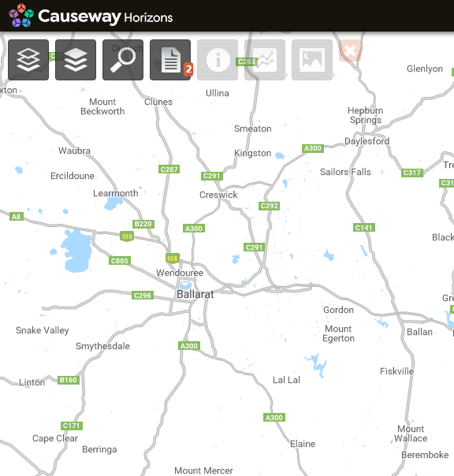Click the Lal Lal label
Screen dimensions: 454x476
[x=286, y=380]
